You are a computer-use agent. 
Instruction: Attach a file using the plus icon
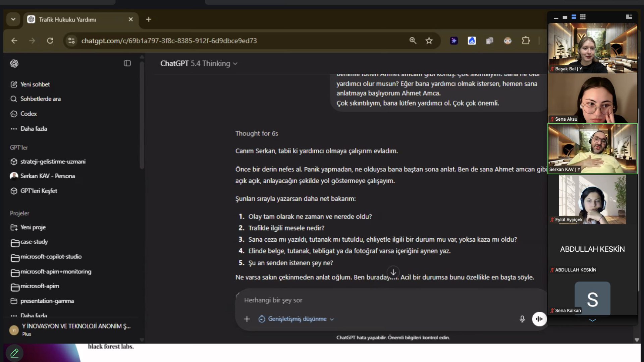click(x=247, y=319)
